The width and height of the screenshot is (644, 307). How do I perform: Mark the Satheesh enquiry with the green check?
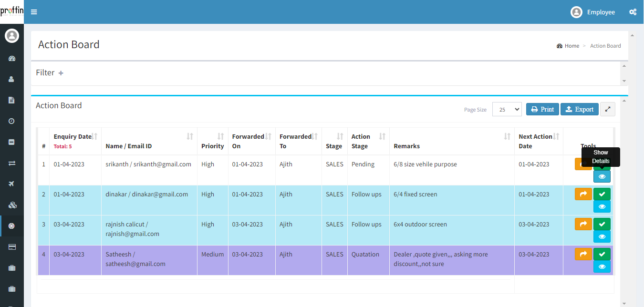click(602, 254)
